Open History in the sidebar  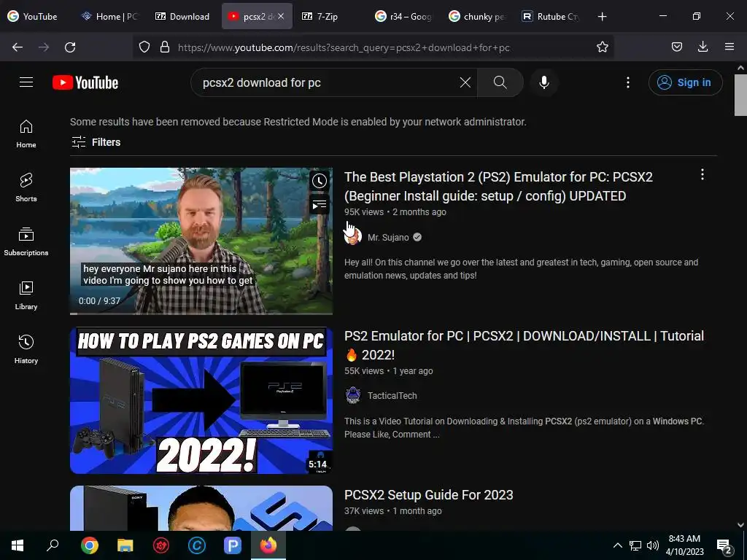(26, 349)
